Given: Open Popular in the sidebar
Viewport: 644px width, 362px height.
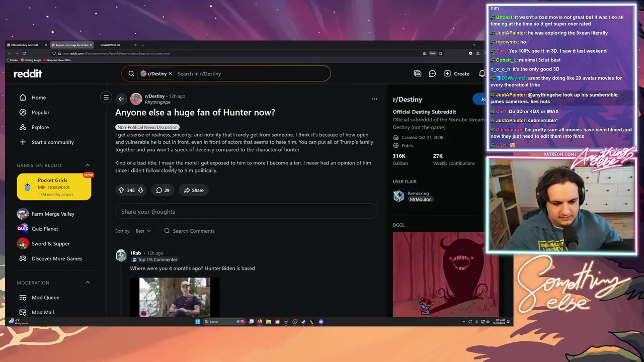Looking at the screenshot, I should click(40, 113).
